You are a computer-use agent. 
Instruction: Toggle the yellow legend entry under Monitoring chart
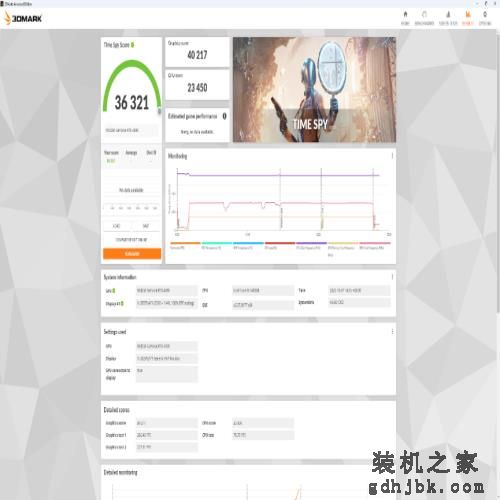(342, 248)
